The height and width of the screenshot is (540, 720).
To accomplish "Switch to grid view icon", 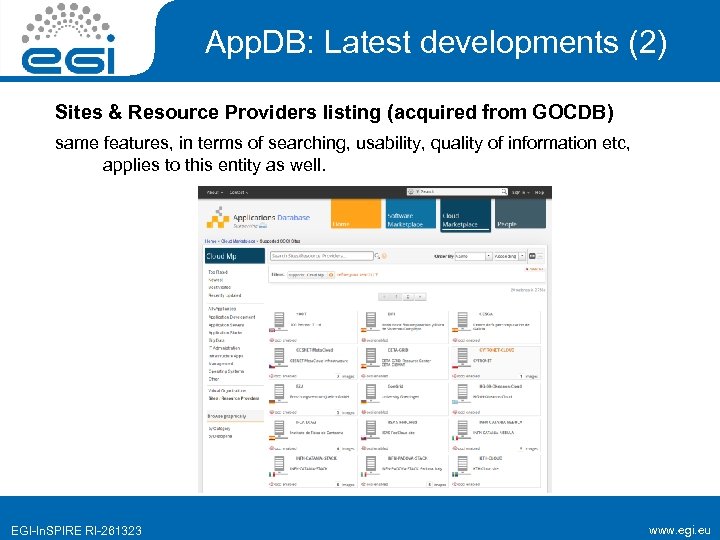I will 532,256.
